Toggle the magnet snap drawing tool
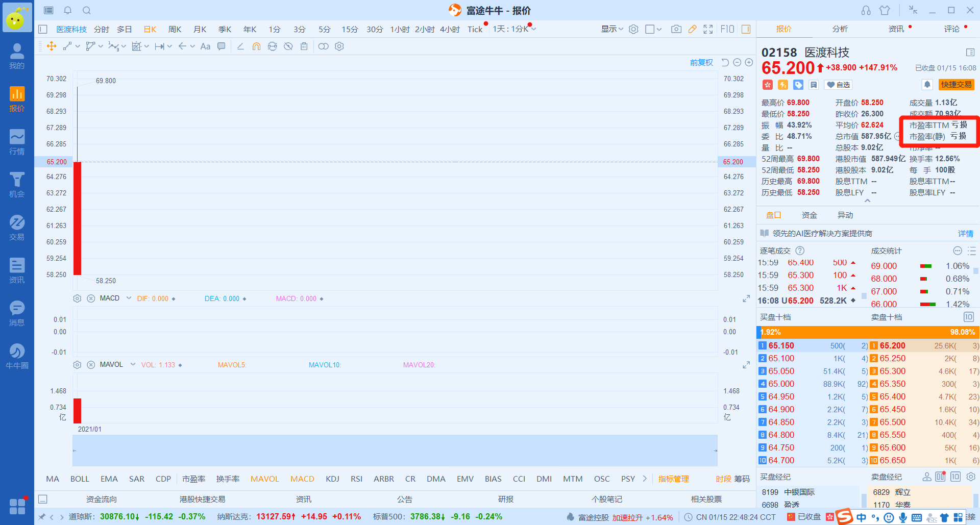Screen dimensions: 980x525 [x=256, y=46]
